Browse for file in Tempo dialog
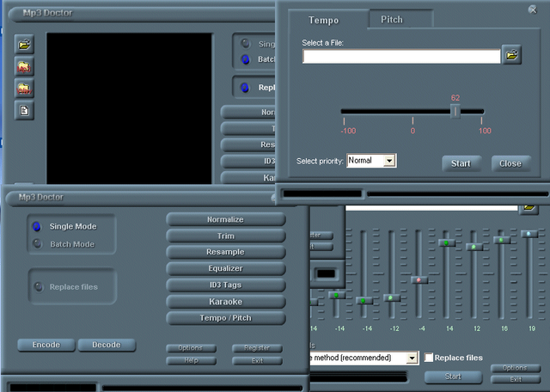 pos(512,55)
